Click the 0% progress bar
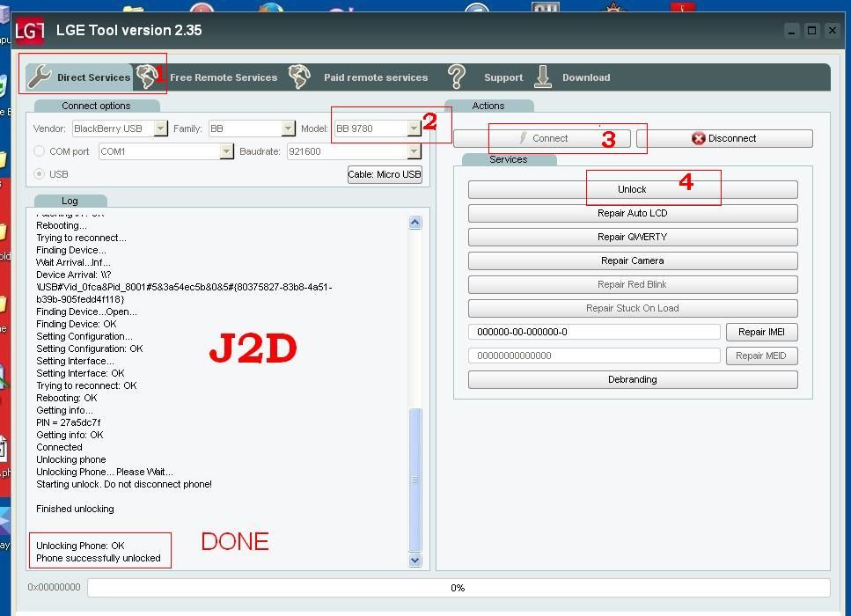 coord(459,588)
